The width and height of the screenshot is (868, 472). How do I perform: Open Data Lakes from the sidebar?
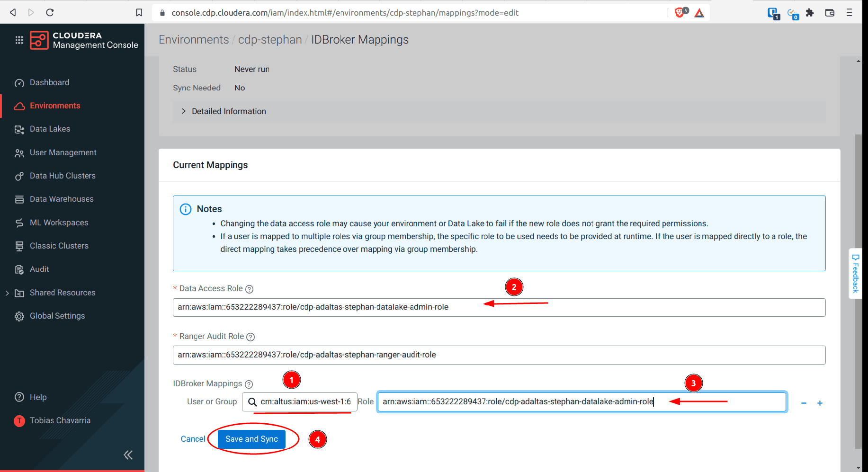point(50,129)
